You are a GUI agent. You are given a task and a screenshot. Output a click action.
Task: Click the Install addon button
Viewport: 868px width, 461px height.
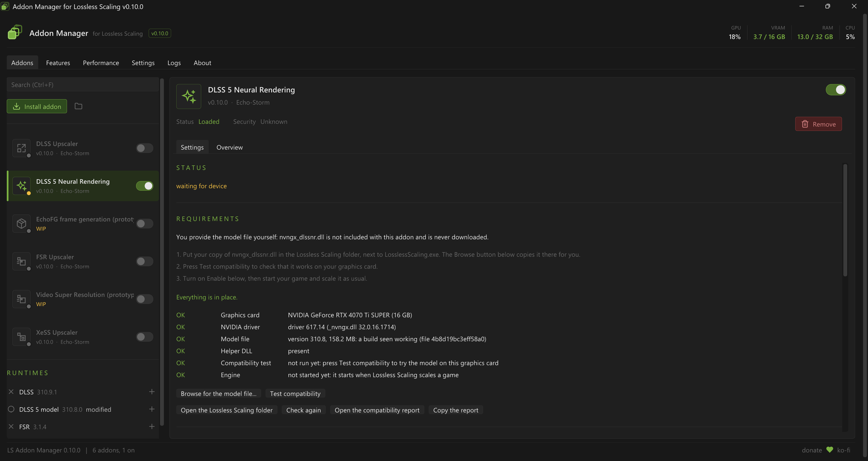(x=37, y=106)
